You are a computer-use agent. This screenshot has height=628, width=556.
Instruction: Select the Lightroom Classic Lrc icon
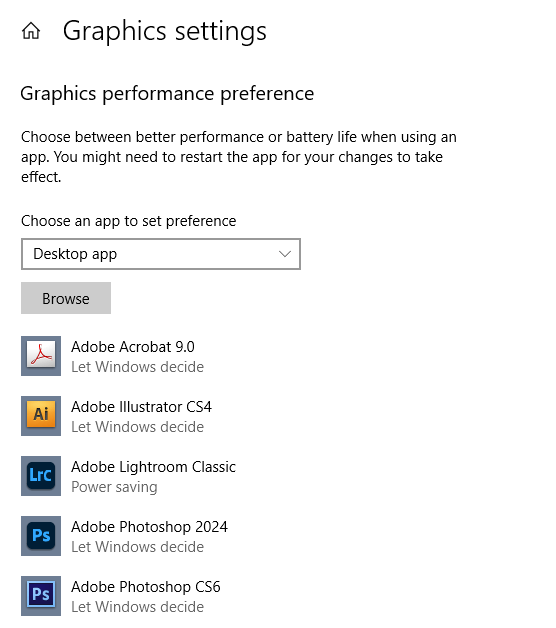click(x=41, y=476)
